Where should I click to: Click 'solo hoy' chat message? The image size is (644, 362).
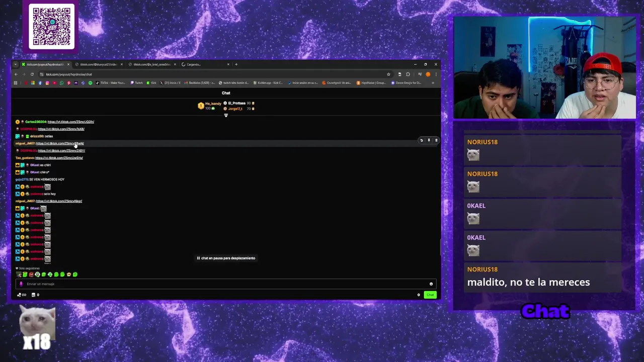coord(50,194)
